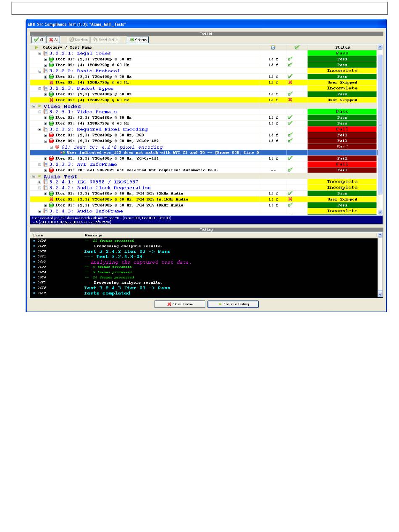Click the document icon beside 3.2.4.1 IEC 60958
Image resolution: width=399 pixels, height=532 pixels.
click(45, 182)
